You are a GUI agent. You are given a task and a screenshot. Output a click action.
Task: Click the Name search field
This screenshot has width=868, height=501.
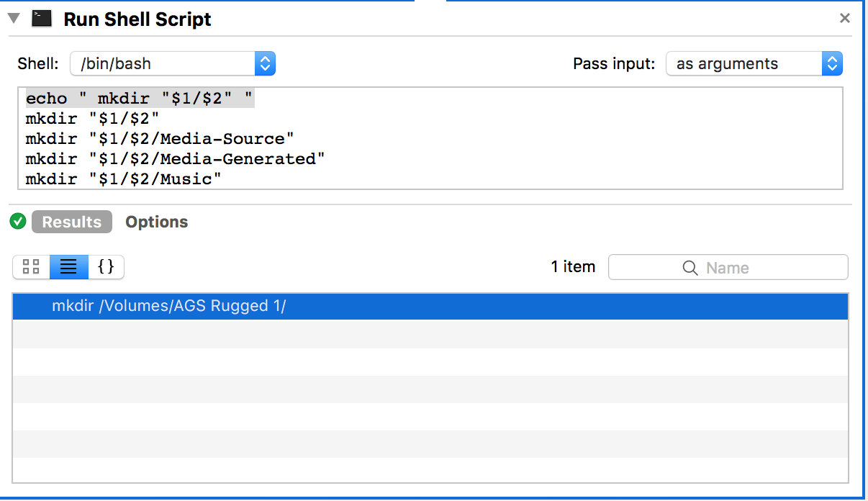741,268
